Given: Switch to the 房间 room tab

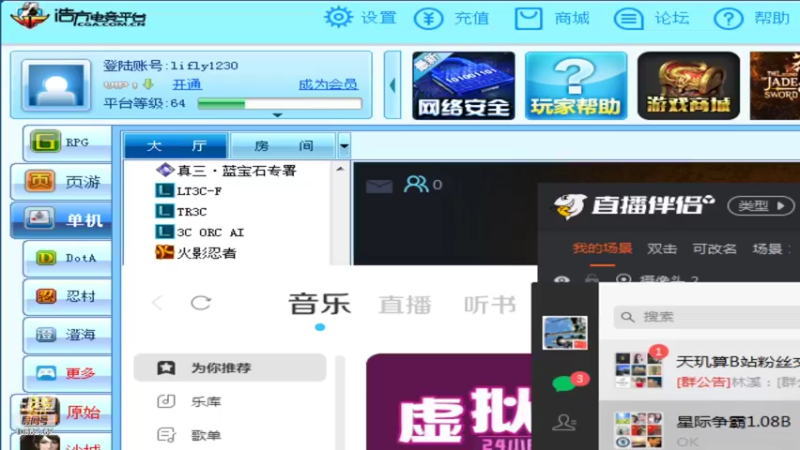Looking at the screenshot, I should 283,146.
